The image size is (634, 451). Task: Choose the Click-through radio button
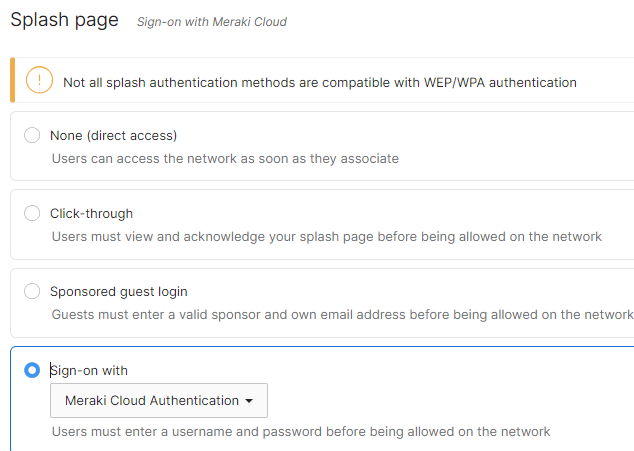[x=32, y=213]
